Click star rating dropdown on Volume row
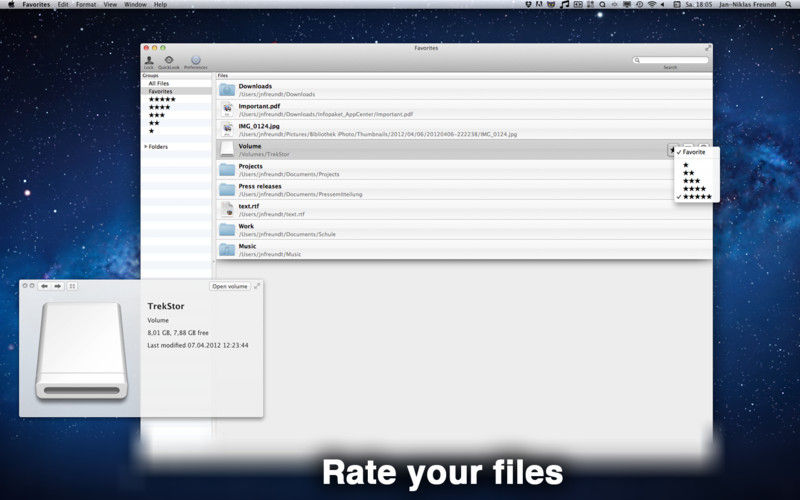The image size is (800, 500). coord(671,149)
